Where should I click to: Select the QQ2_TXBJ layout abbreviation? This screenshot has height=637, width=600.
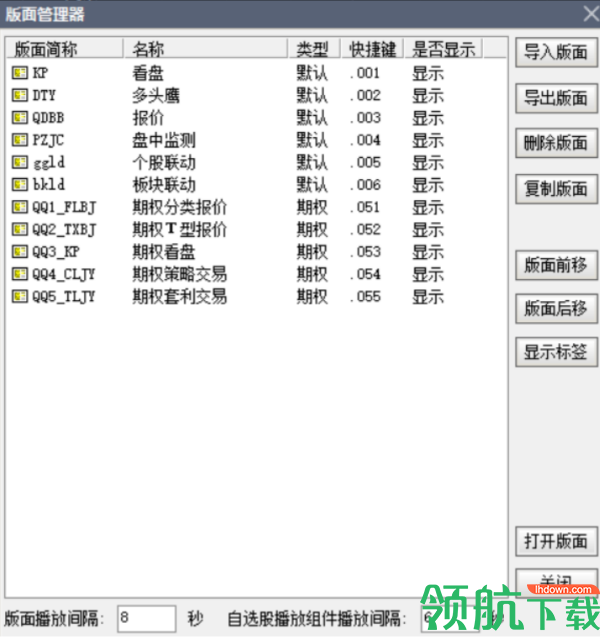pyautogui.click(x=64, y=230)
